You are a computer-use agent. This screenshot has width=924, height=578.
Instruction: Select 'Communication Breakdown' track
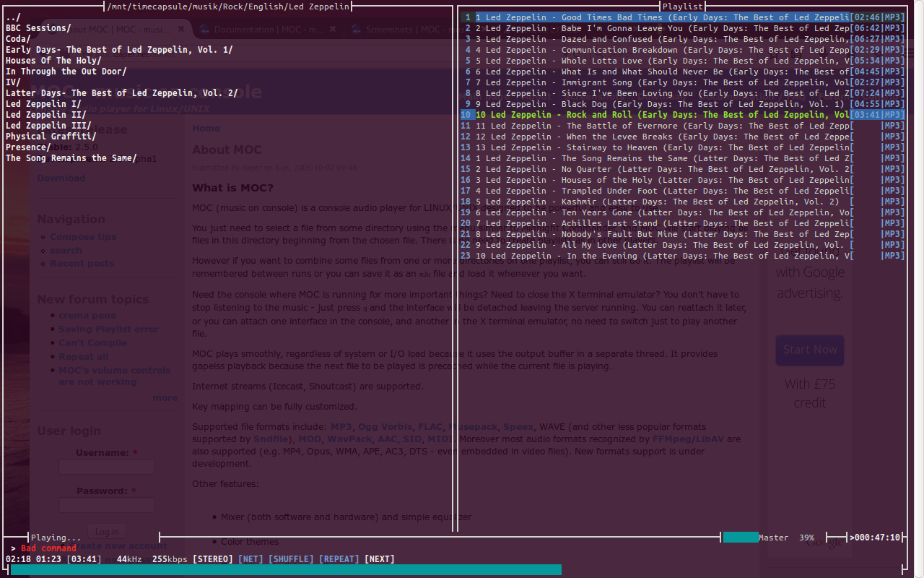tap(682, 50)
